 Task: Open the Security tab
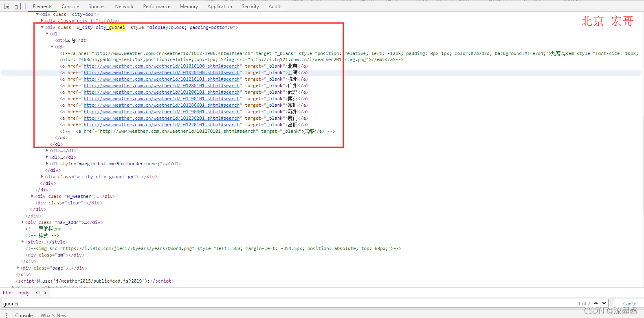click(250, 7)
